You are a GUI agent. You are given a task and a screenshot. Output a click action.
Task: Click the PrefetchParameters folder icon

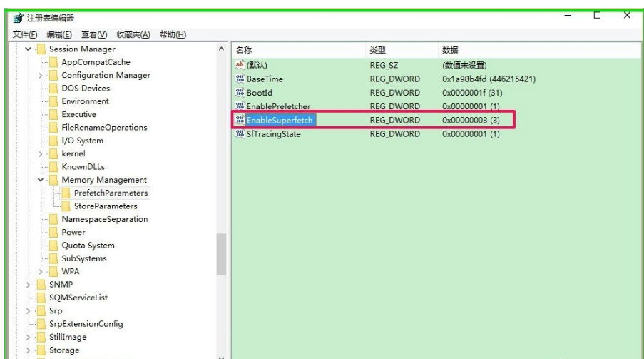pyautogui.click(x=66, y=193)
